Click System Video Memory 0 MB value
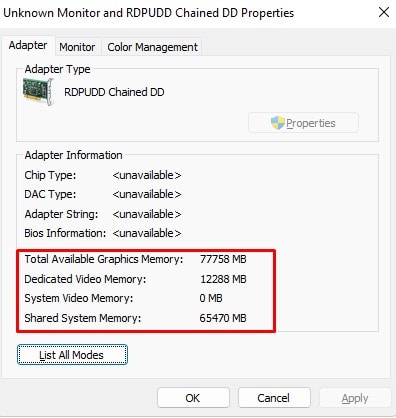 pyautogui.click(x=211, y=298)
